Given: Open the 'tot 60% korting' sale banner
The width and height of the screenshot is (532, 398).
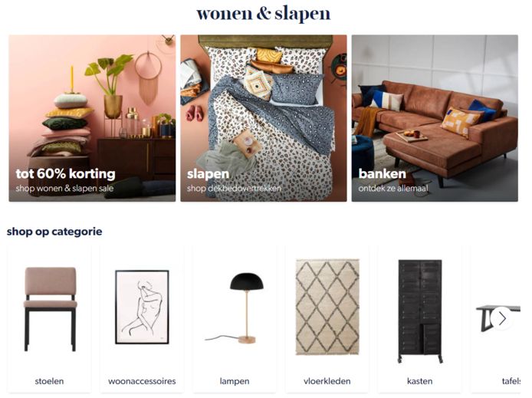Looking at the screenshot, I should pos(92,118).
